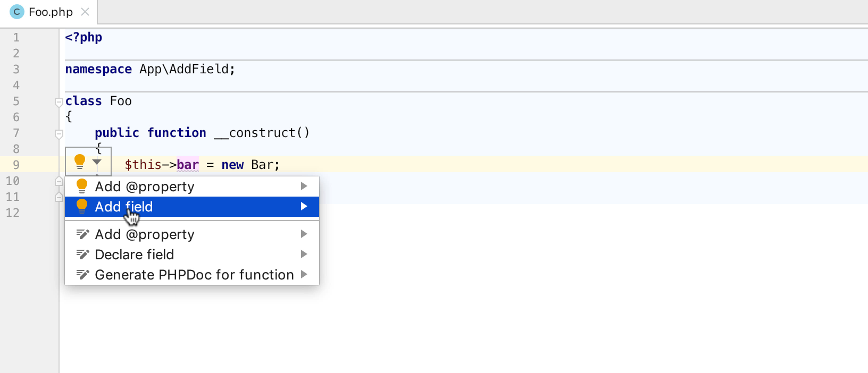Viewport: 868px width, 373px height.
Task: Collapse the class Foo fold marker on line 5
Action: click(x=59, y=102)
